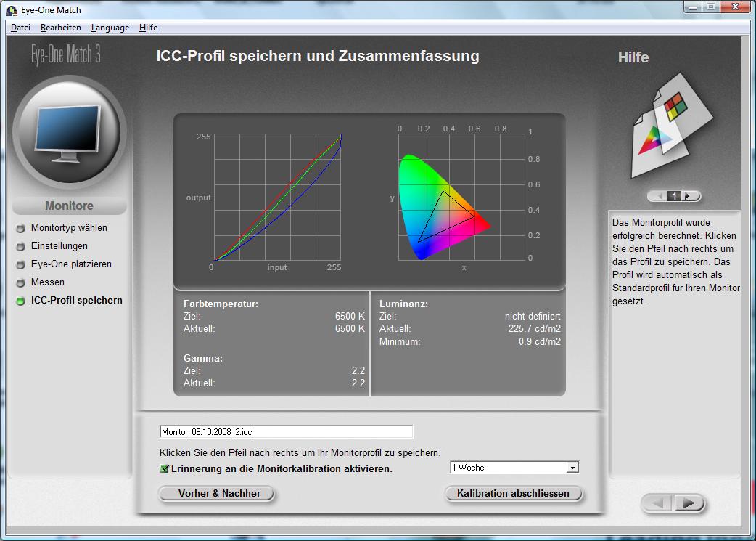Minimize the Eye-One Match window
The image size is (756, 541).
(694, 7)
